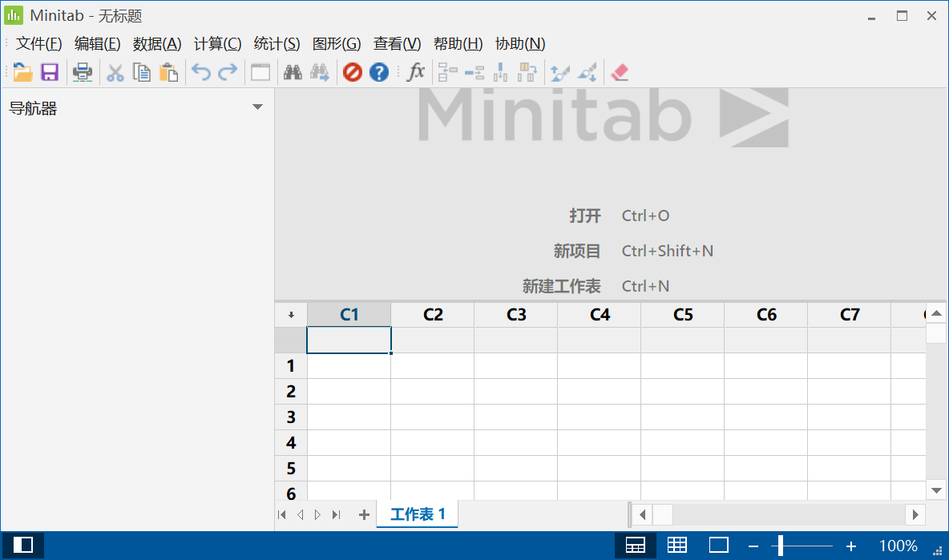The height and width of the screenshot is (560, 949).
Task: Go to previous worksheet tab
Action: click(x=301, y=514)
